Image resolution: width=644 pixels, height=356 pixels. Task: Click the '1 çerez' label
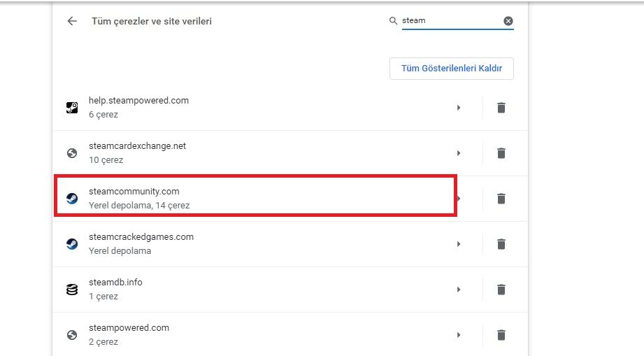pos(103,297)
